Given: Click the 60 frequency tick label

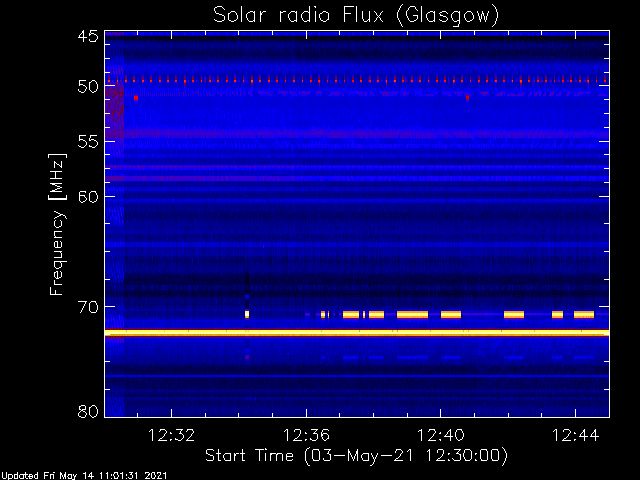Looking at the screenshot, I should [88, 197].
